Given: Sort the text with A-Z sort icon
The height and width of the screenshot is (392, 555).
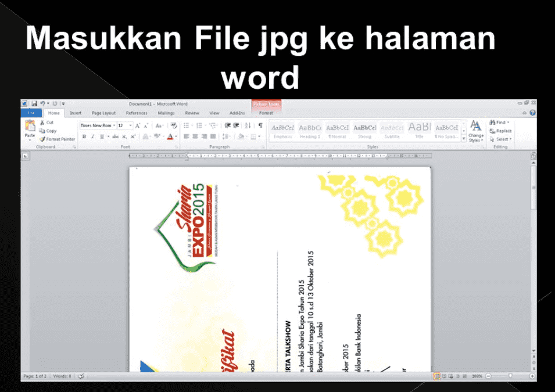Looking at the screenshot, I should 248,125.
